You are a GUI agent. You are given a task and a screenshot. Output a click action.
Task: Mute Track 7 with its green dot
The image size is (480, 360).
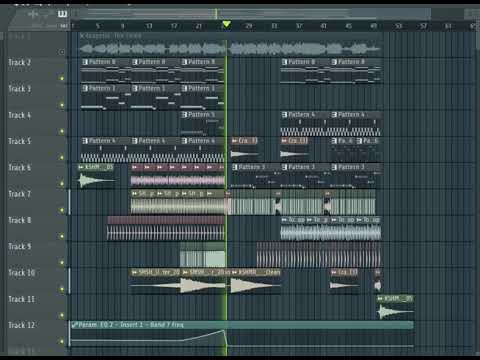[62, 210]
